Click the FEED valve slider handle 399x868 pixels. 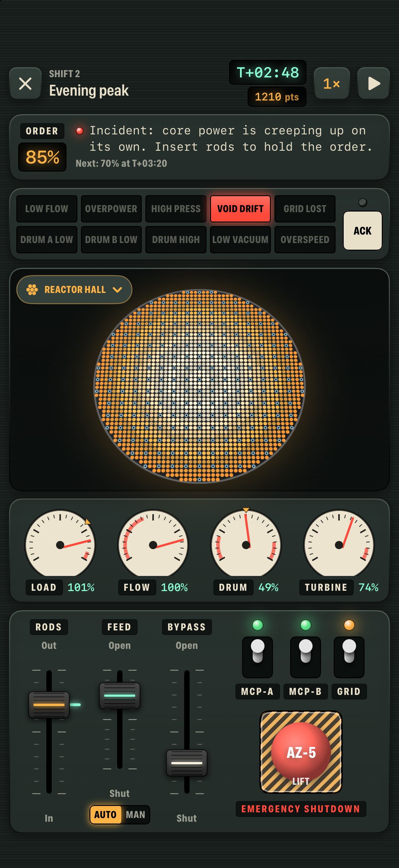coord(119,695)
